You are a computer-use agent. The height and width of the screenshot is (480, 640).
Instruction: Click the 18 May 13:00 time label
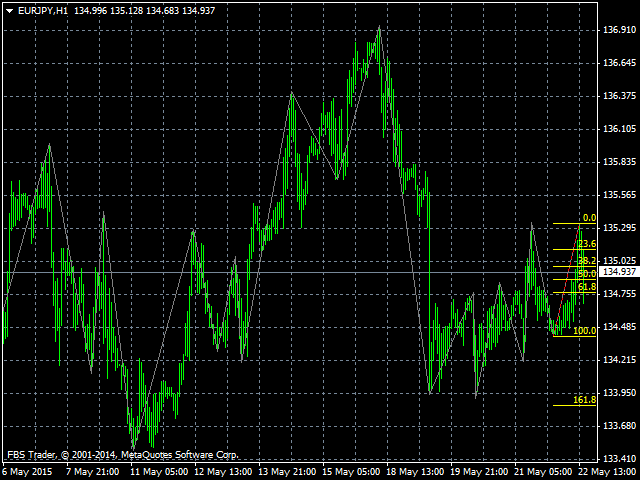(x=416, y=472)
